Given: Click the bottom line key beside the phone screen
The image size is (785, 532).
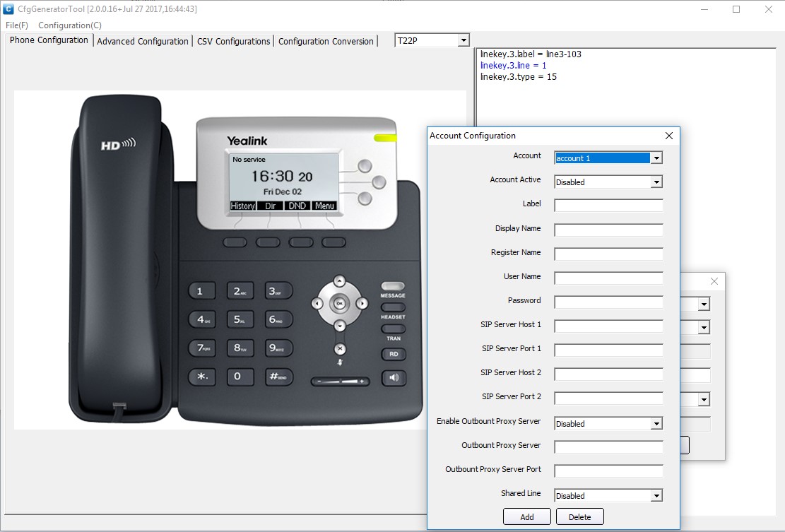Looking at the screenshot, I should click(x=365, y=199).
